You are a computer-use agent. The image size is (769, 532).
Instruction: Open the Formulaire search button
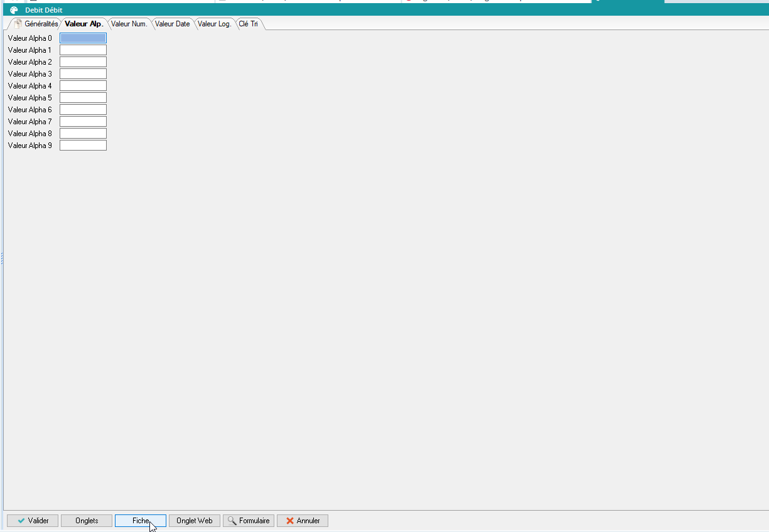pyautogui.click(x=249, y=521)
